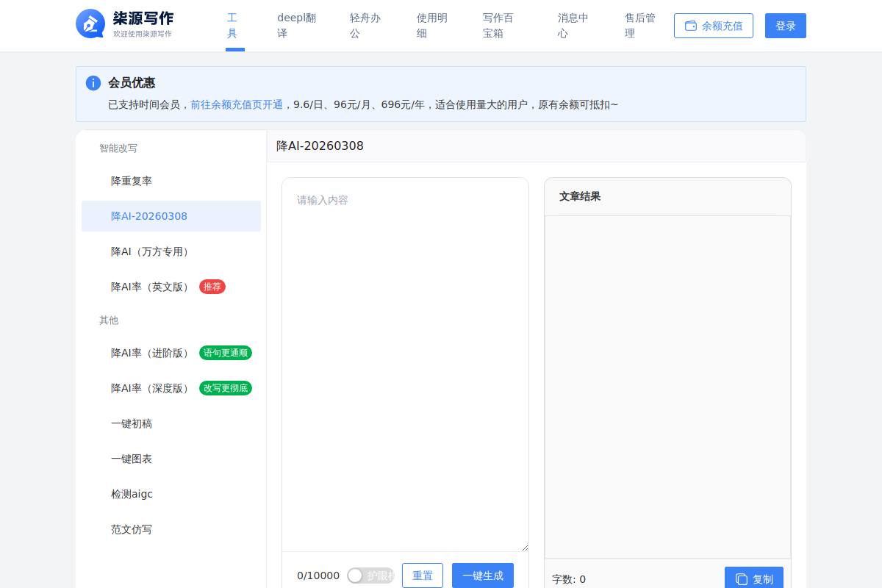Click the copy icon in 复制 button
This screenshot has height=588, width=882.
[x=742, y=579]
